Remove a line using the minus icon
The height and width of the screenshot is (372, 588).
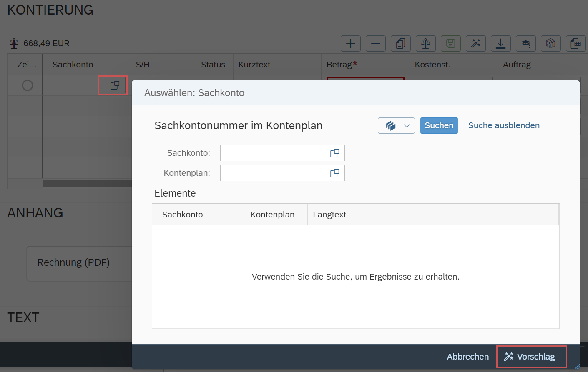(375, 43)
